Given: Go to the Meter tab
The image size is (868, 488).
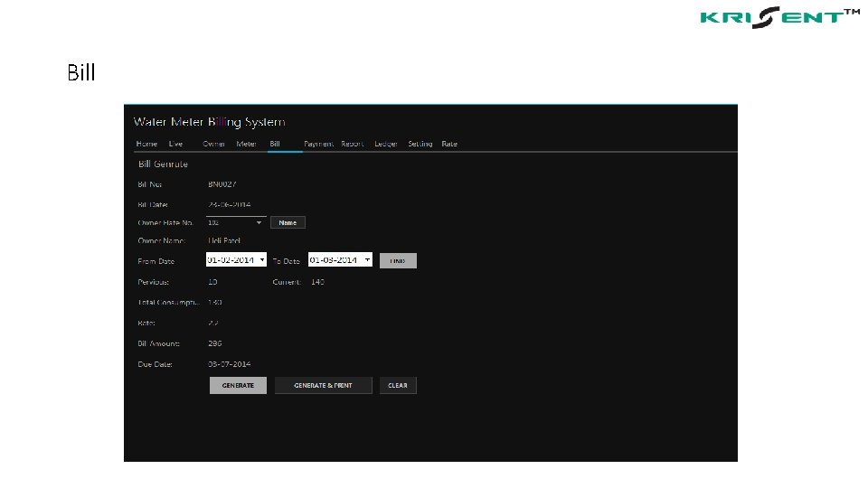Looking at the screenshot, I should [246, 144].
